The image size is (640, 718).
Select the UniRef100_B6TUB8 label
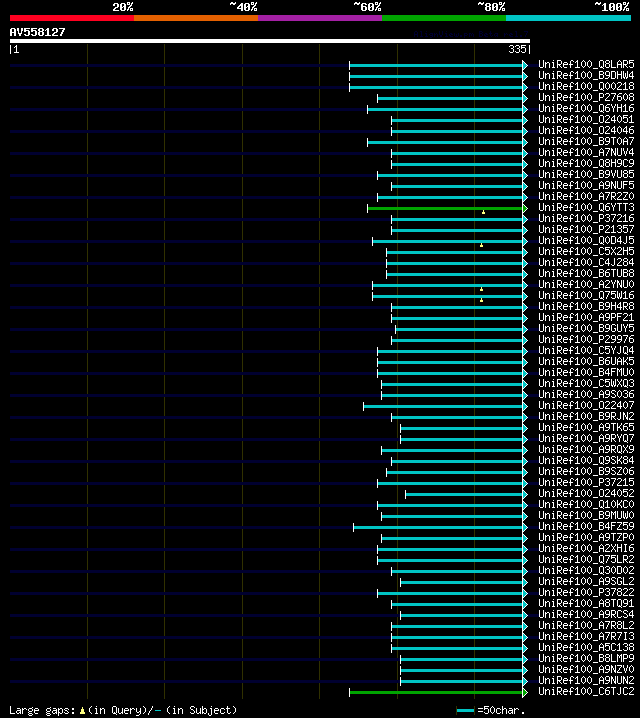click(586, 273)
